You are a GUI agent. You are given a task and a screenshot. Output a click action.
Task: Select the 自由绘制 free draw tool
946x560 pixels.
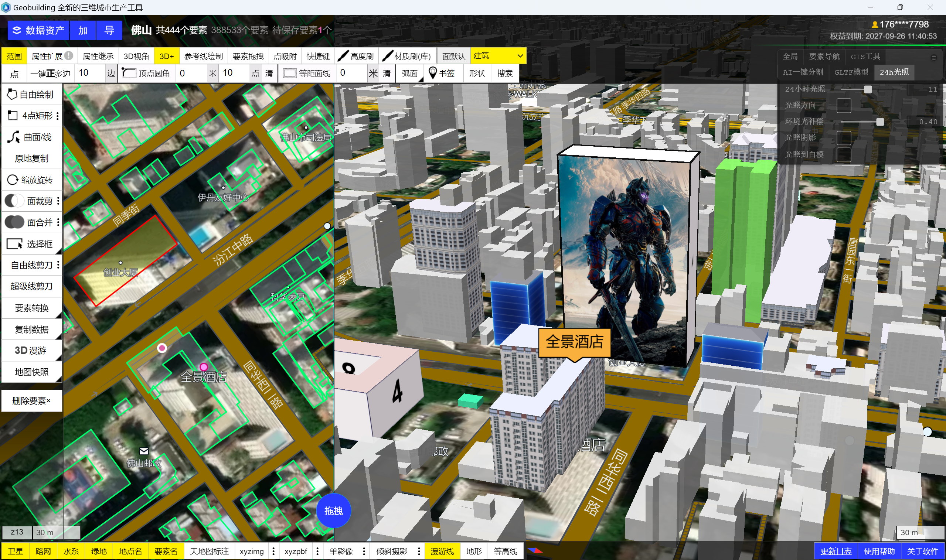31,94
